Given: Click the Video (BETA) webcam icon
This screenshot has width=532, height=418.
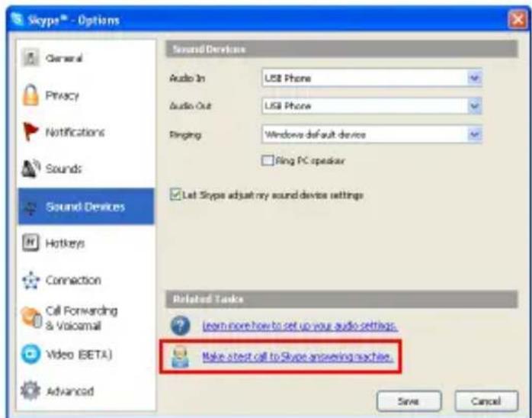Looking at the screenshot, I should coord(30,355).
